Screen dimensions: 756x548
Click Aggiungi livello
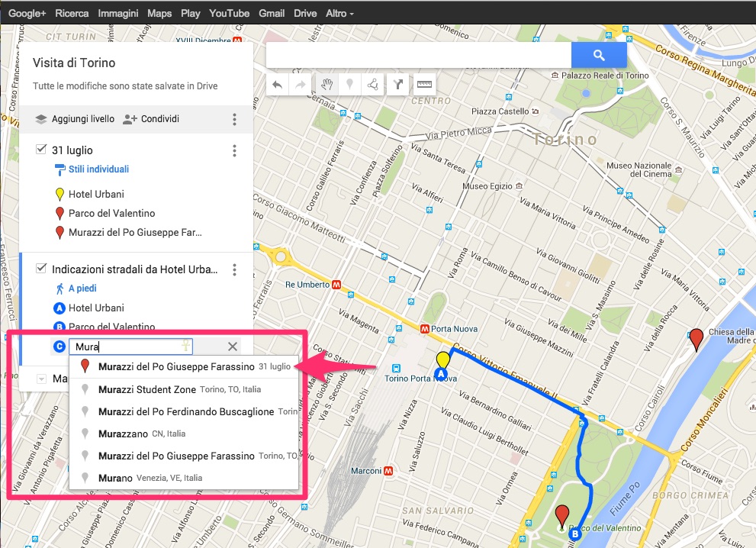[75, 119]
